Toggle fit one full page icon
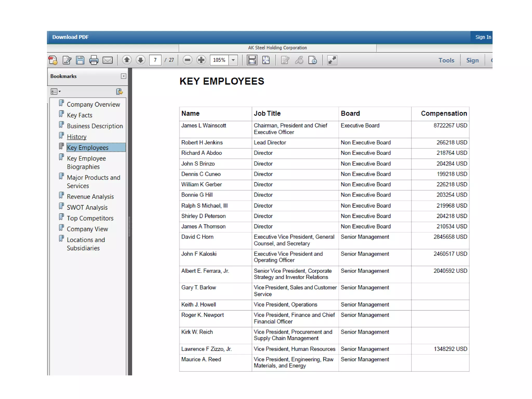Screen dimensions: 532x399 [266, 60]
